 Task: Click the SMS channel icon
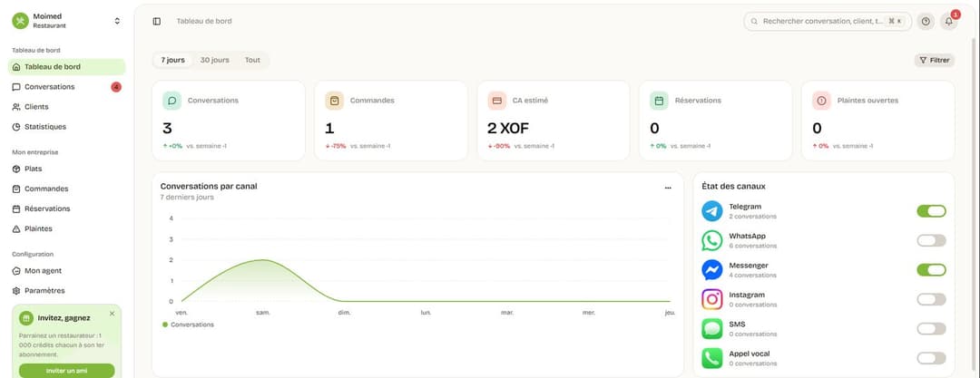[x=712, y=329]
